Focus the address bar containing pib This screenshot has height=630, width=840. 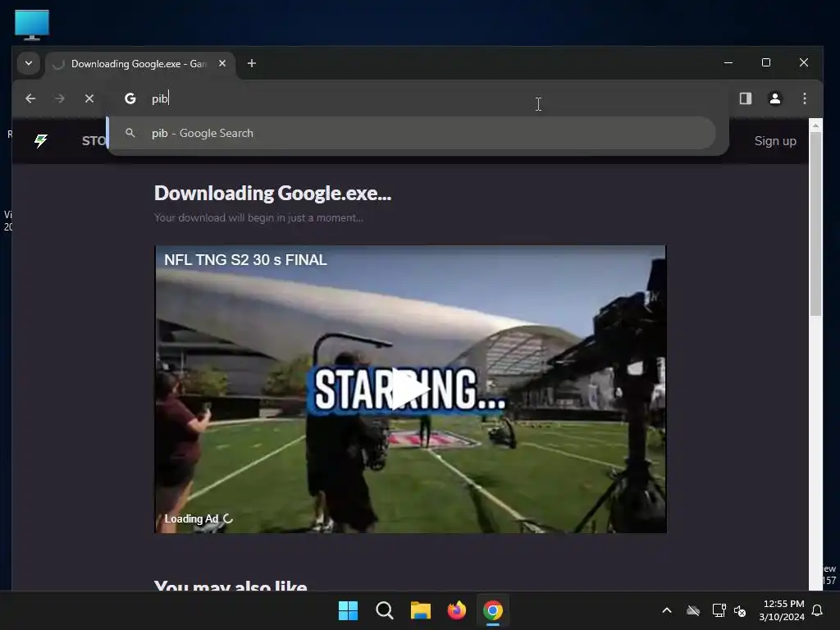[418, 98]
